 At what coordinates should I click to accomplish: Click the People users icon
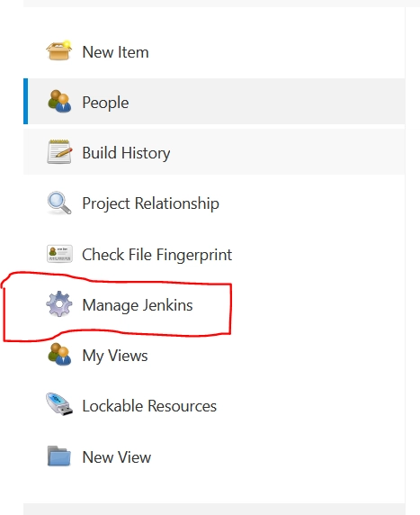(59, 102)
